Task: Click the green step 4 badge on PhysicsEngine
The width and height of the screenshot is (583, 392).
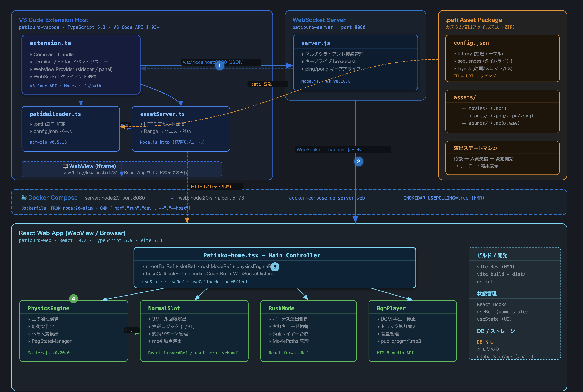Action: (x=73, y=298)
